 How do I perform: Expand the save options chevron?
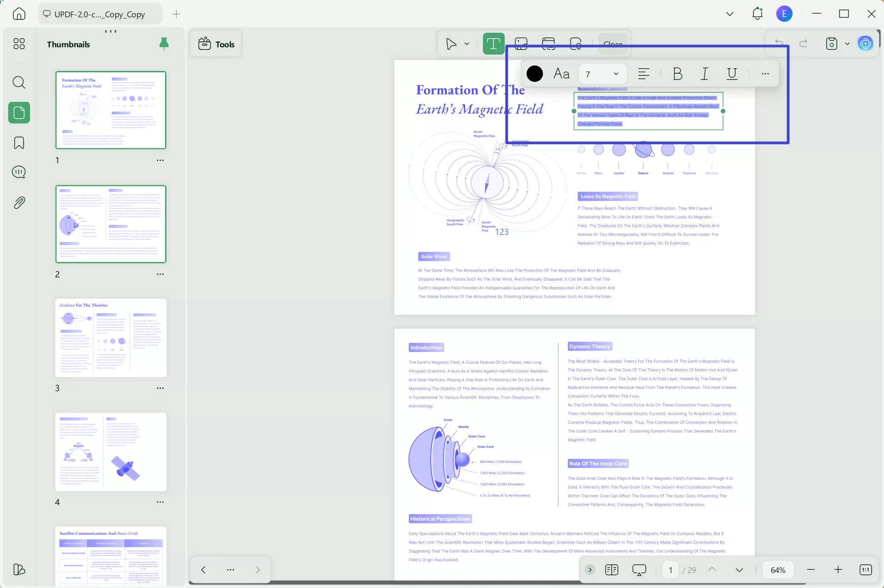[x=847, y=44]
